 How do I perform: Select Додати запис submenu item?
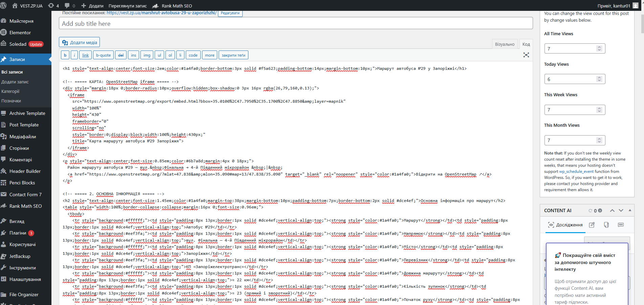click(15, 82)
